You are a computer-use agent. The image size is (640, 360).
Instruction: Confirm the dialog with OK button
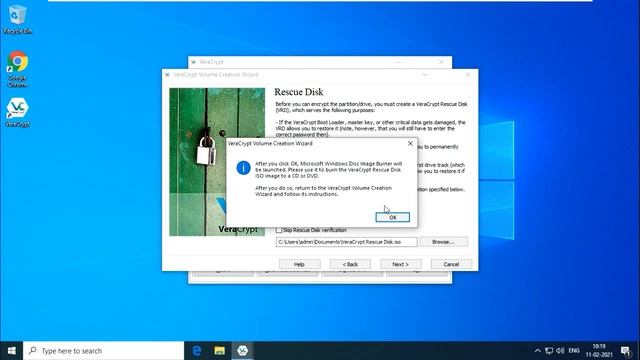(393, 217)
